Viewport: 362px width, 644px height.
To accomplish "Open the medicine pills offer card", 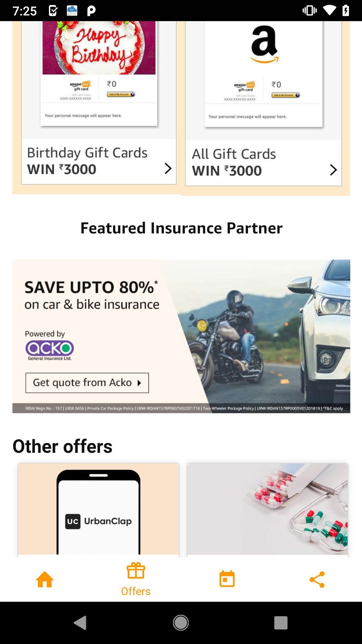I will [267, 510].
